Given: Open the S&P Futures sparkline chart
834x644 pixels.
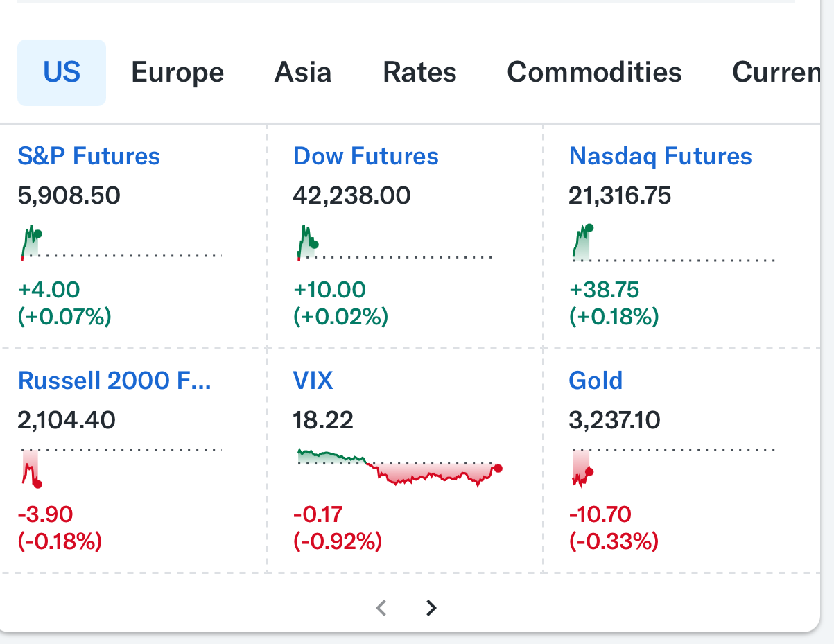Looking at the screenshot, I should tap(121, 243).
